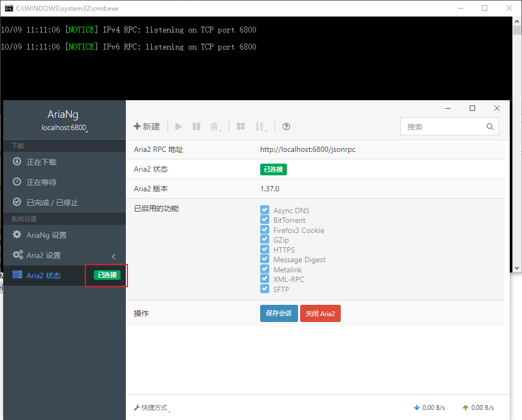Open 已完成 / 已停止 in sidebar
Viewport: 522px width, 420px height.
click(x=65, y=203)
